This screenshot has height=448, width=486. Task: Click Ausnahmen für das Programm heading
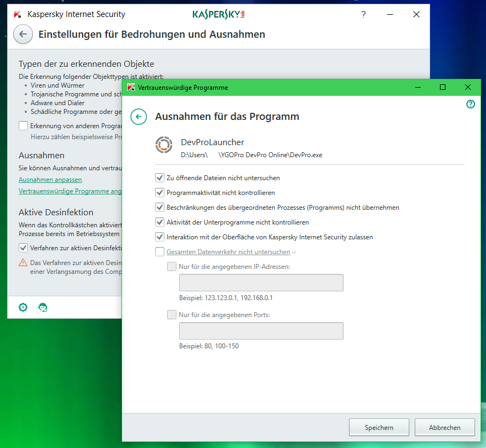click(227, 117)
